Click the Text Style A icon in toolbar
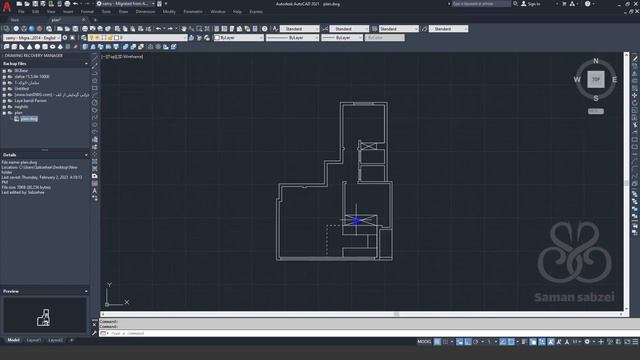The width and height of the screenshot is (640, 360). [275, 29]
